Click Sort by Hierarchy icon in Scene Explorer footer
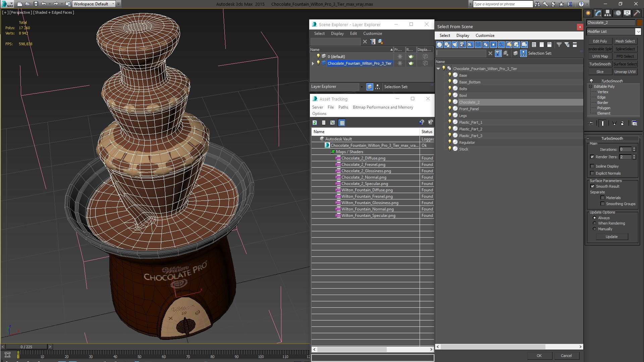This screenshot has height=362, width=644. click(x=378, y=87)
